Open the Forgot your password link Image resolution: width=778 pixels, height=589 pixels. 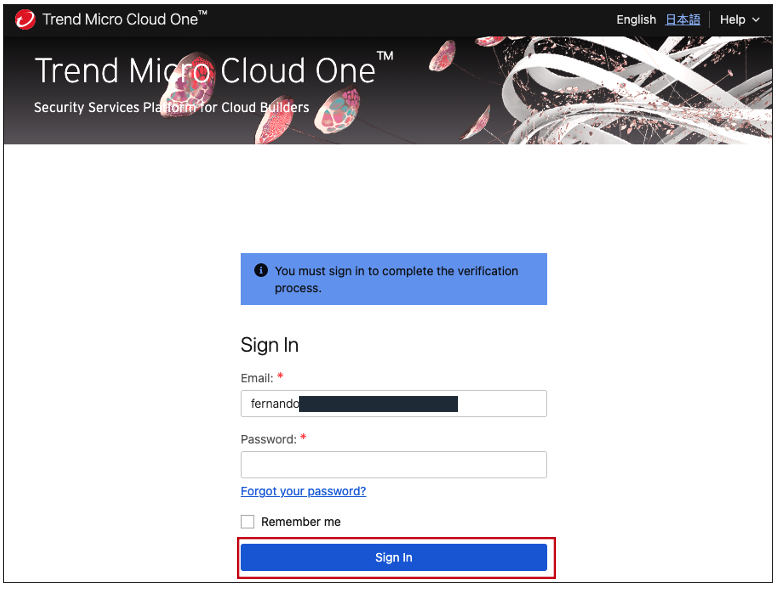303,491
